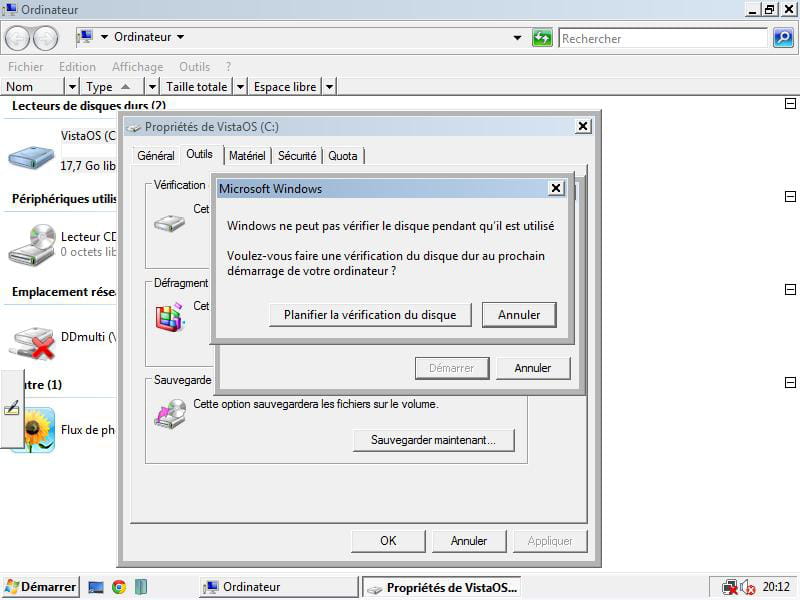Click the Ordinateur breadcrumb in address bar
This screenshot has width=800, height=600.
[x=143, y=37]
